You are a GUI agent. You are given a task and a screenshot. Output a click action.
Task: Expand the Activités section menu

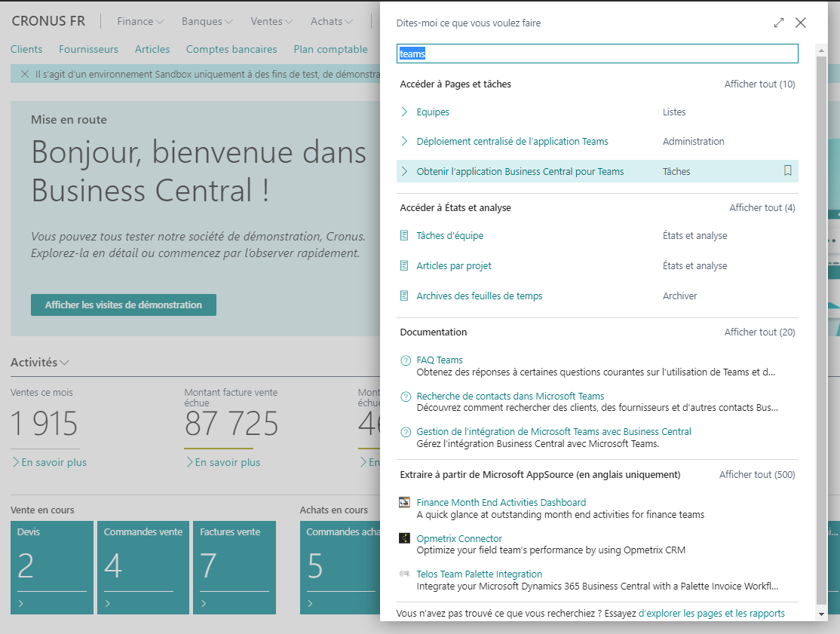click(x=40, y=362)
